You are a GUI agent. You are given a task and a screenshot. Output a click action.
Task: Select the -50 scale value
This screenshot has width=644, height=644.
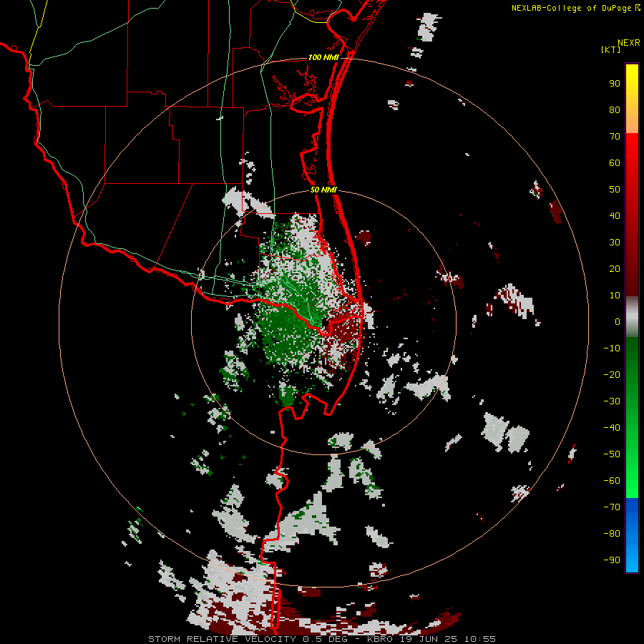(x=612, y=454)
